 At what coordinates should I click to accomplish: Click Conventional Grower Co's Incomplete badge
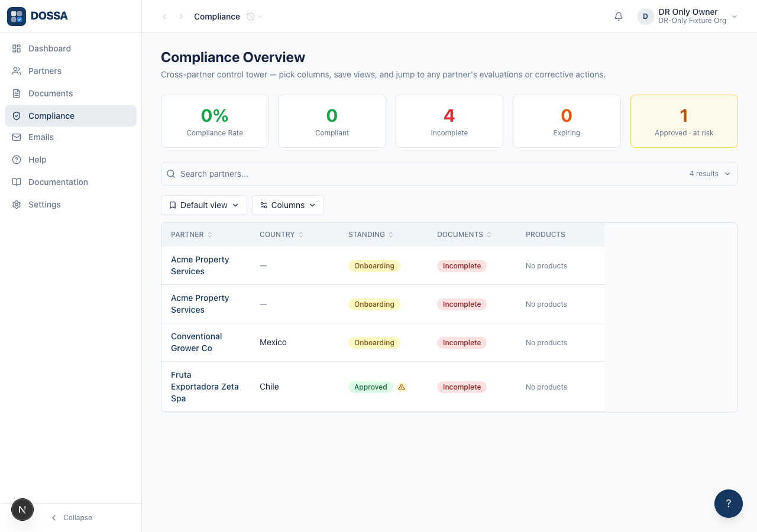(x=462, y=343)
